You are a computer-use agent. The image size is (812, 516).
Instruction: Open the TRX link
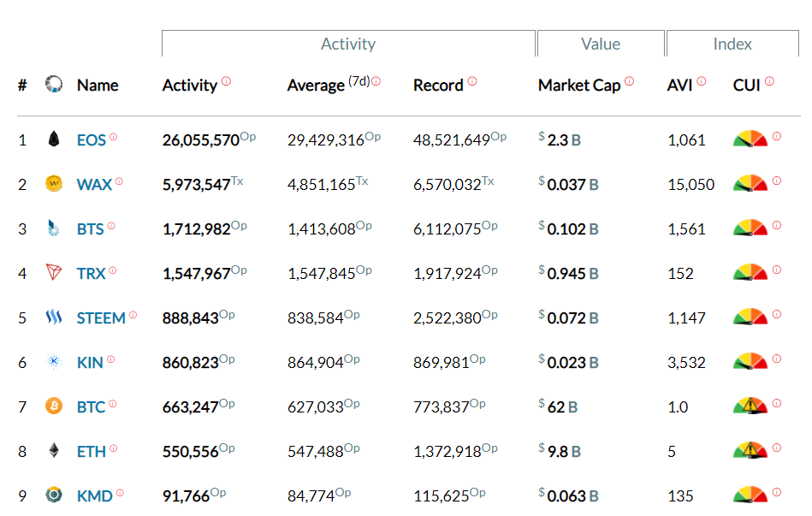92,274
